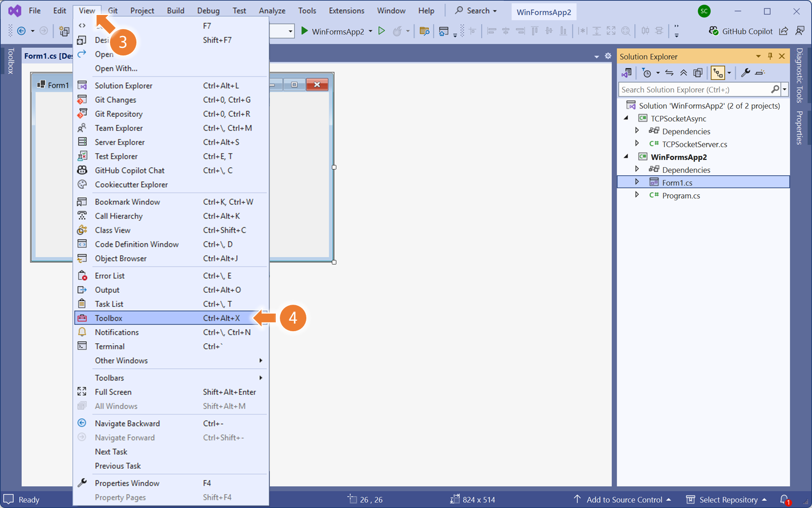Select Task List in the View menu
The image size is (812, 508).
(x=171, y=304)
